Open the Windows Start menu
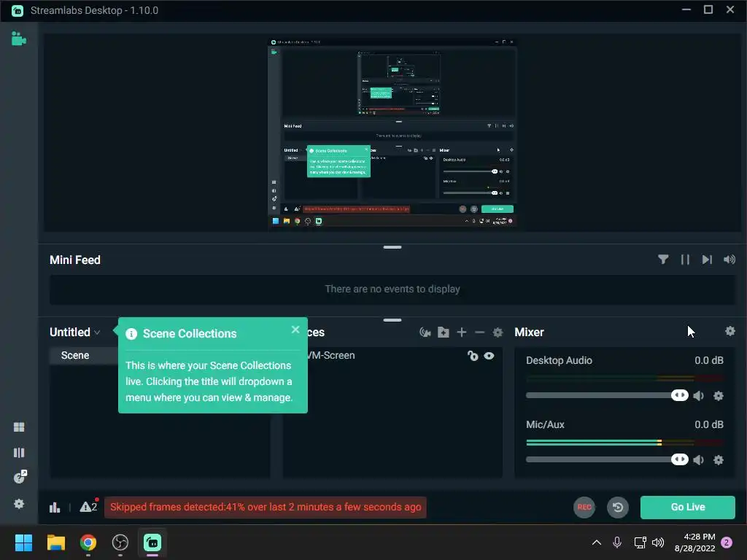This screenshot has height=560, width=747. pyautogui.click(x=23, y=542)
